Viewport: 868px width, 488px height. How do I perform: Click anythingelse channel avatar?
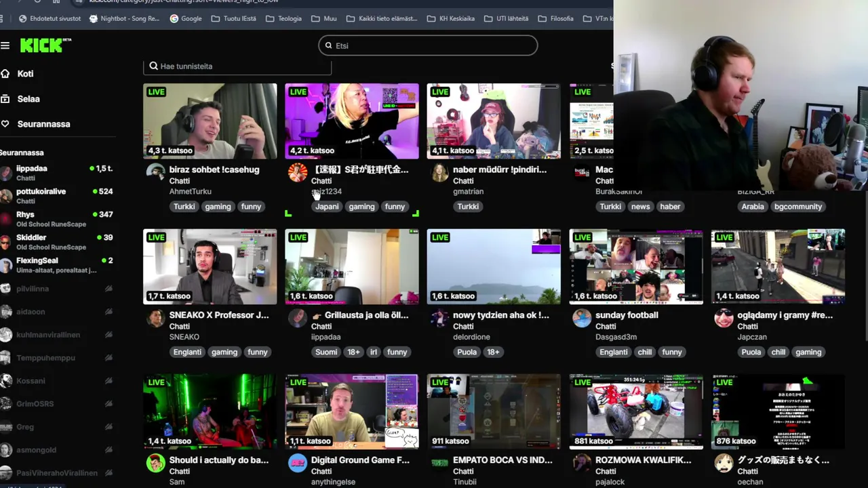(298, 463)
